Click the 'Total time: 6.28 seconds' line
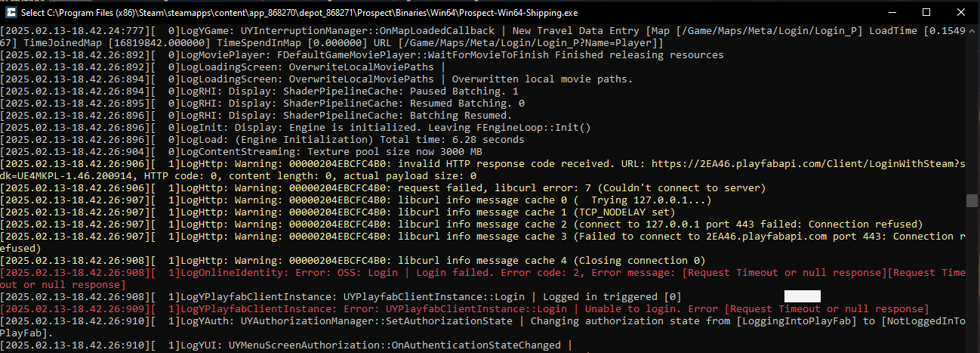 [x=263, y=139]
